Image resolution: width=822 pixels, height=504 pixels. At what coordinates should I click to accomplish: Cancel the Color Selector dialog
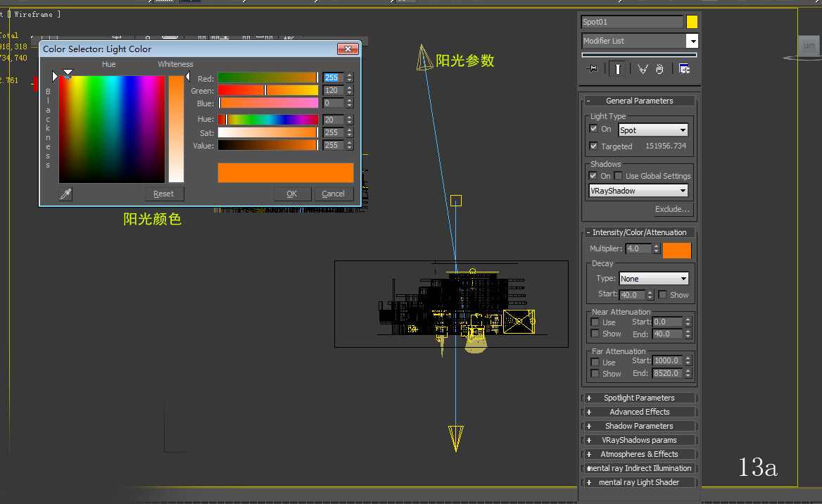(x=334, y=194)
